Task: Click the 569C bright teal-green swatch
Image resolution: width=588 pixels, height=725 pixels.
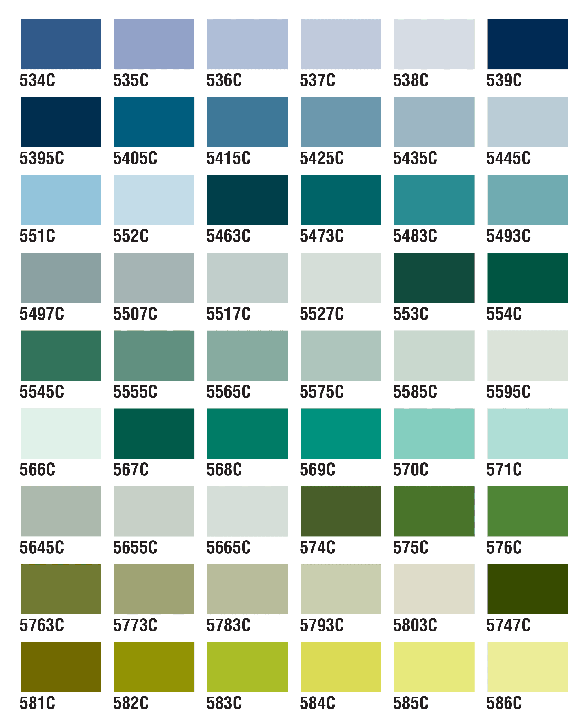Action: 341,433
